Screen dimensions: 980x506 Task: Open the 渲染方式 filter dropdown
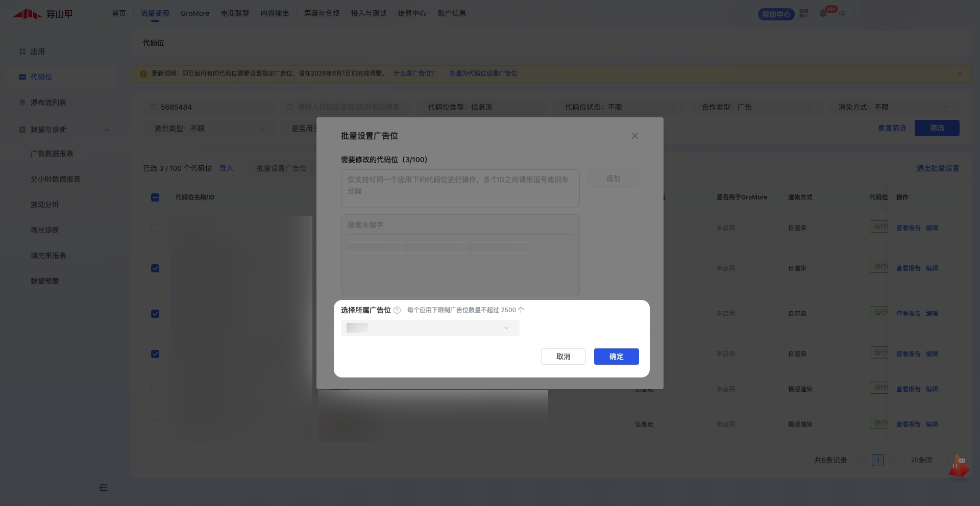(x=893, y=107)
